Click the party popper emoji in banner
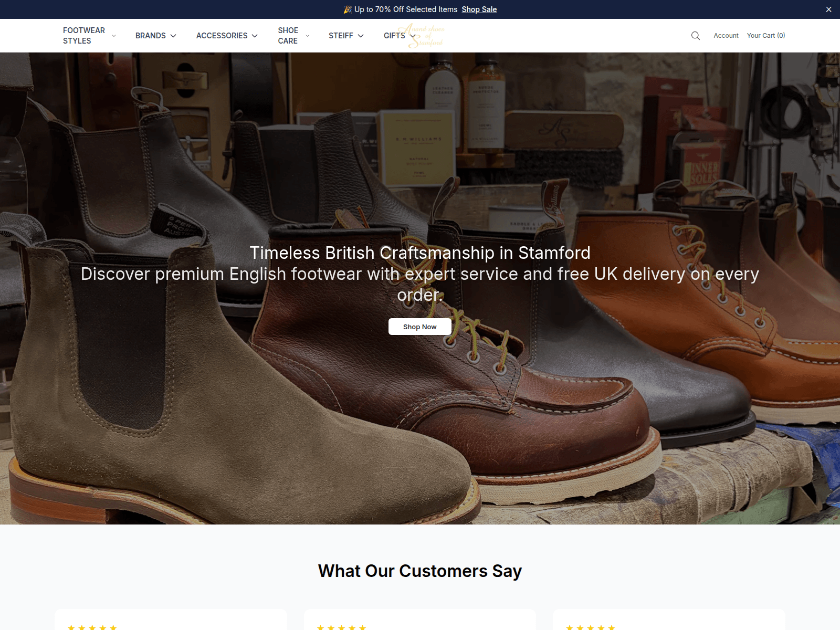 click(348, 9)
